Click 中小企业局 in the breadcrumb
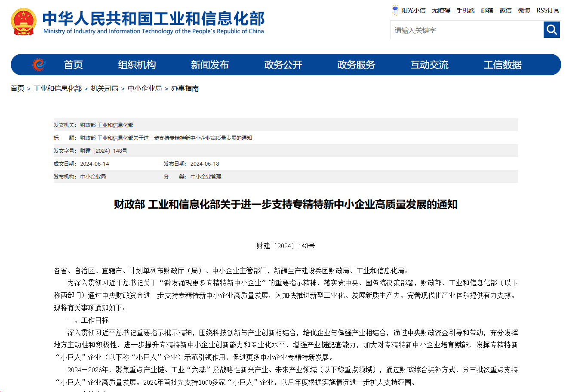566x392 pixels. tap(145, 88)
